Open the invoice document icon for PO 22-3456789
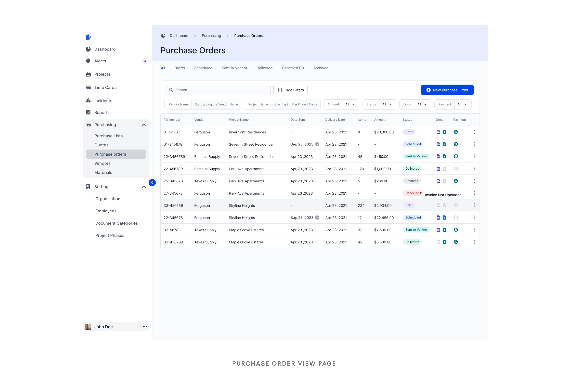 445,157
